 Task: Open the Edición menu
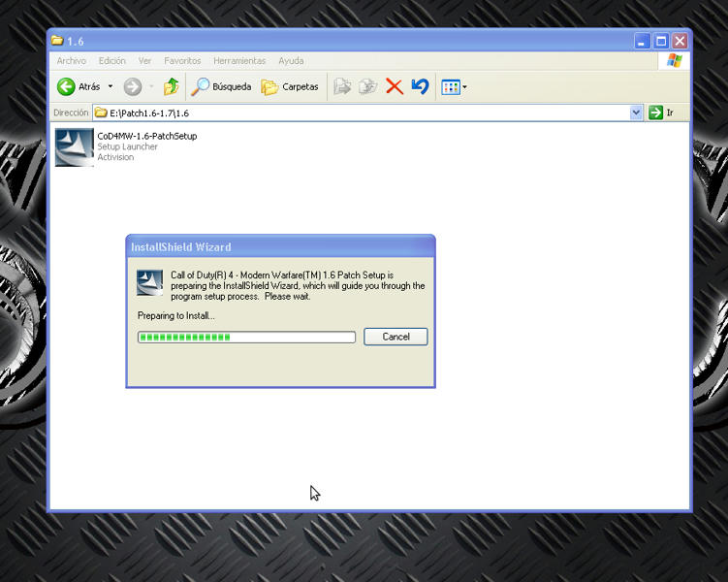point(111,61)
